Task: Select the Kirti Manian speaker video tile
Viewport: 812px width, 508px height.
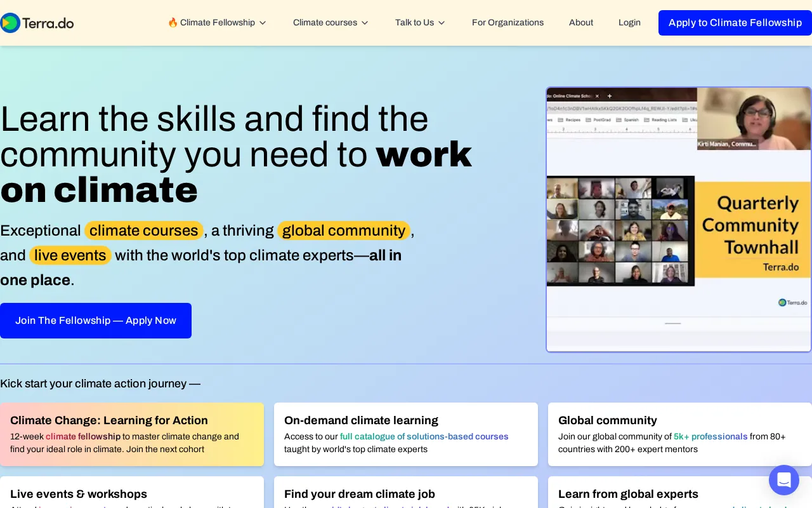Action: [754, 118]
